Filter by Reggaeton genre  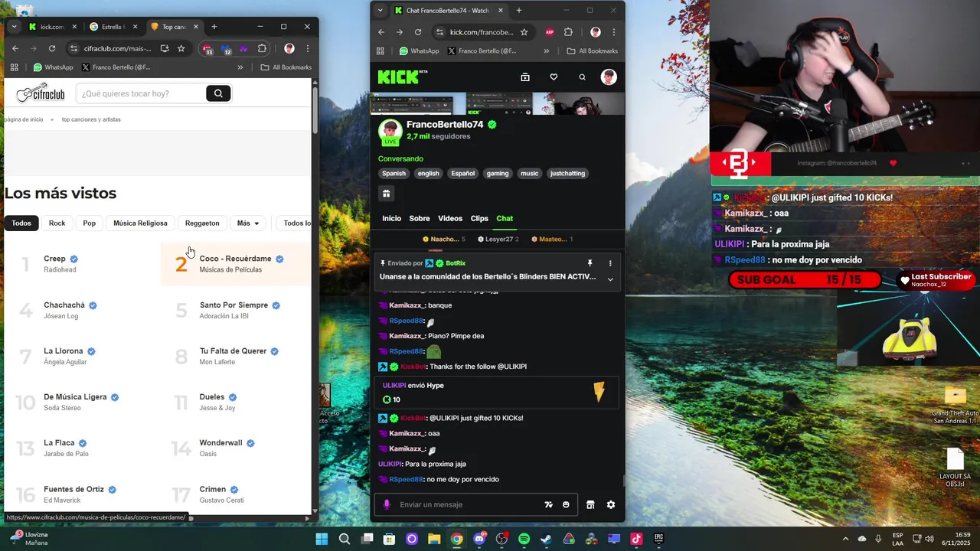[x=202, y=223]
